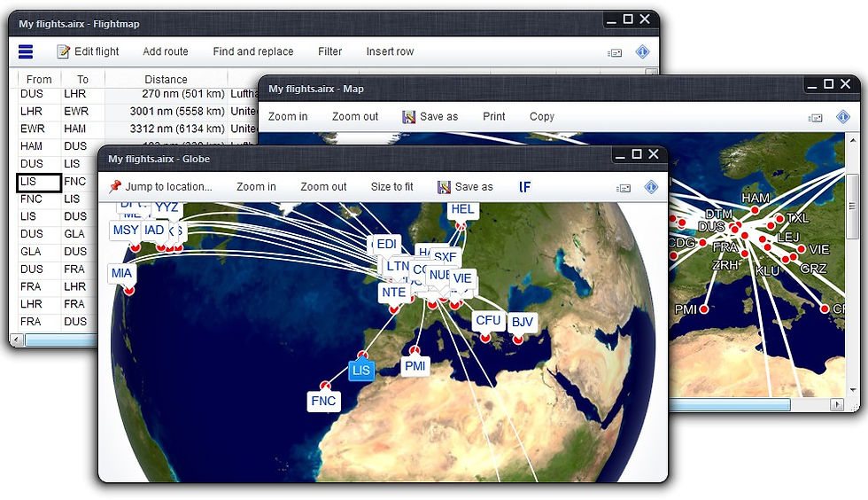Select the YYZ airport label on the globe

tap(167, 207)
